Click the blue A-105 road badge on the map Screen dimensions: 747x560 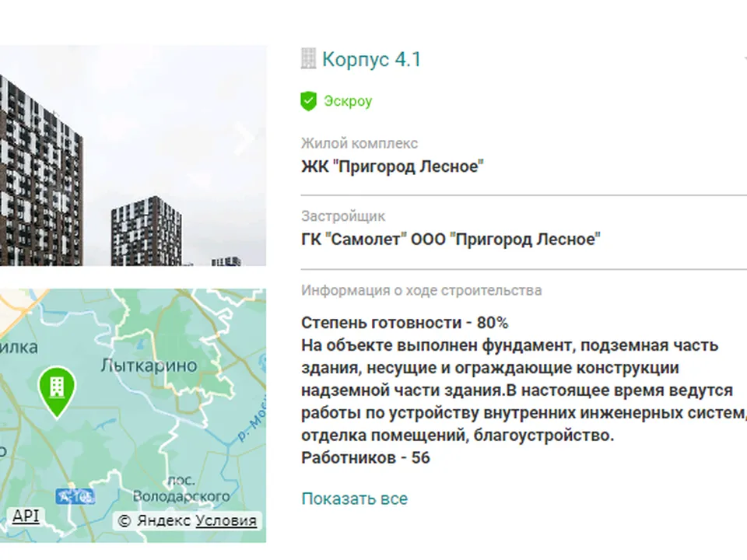tap(75, 495)
